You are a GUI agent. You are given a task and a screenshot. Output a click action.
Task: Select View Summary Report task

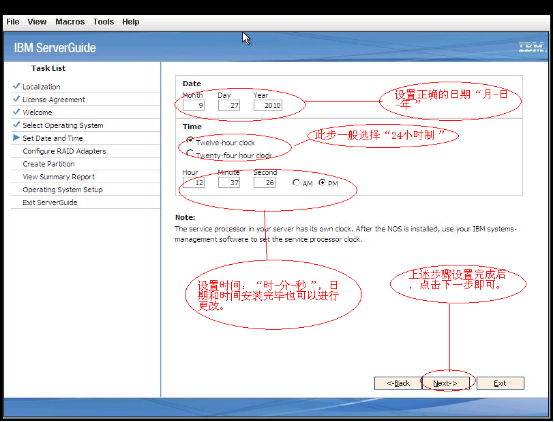(x=59, y=177)
